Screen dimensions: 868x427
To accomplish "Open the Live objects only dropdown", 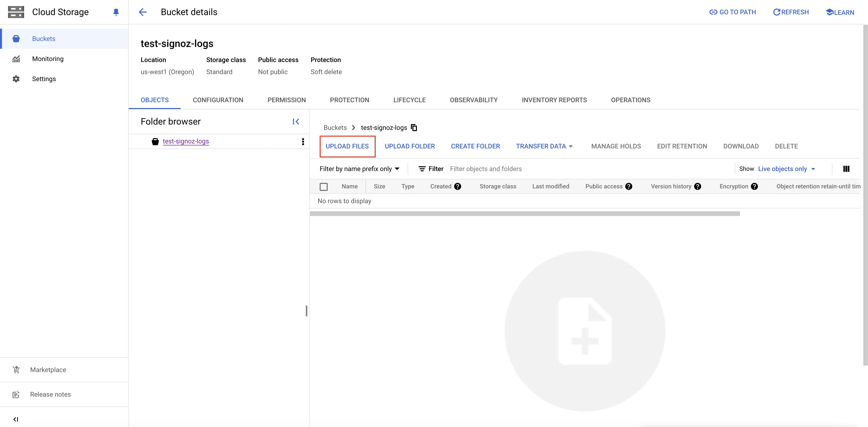I will coord(787,169).
